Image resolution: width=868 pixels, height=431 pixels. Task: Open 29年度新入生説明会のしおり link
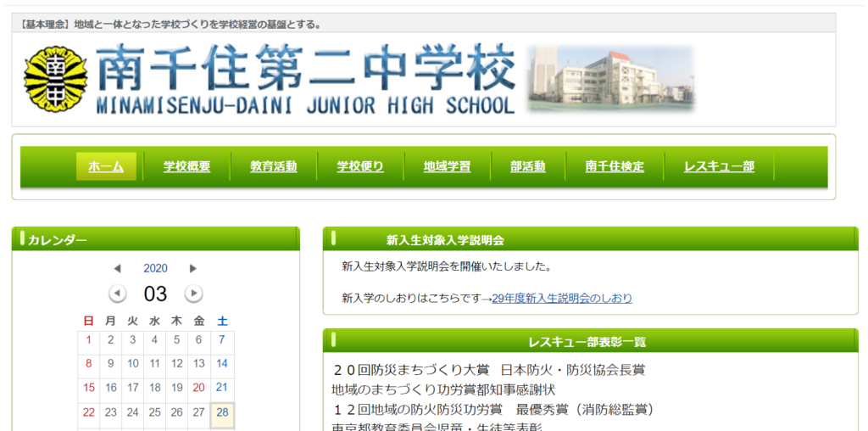coord(562,299)
